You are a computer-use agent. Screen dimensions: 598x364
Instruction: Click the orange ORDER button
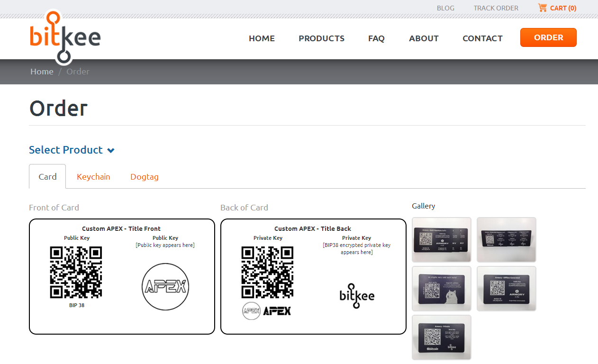(x=548, y=37)
